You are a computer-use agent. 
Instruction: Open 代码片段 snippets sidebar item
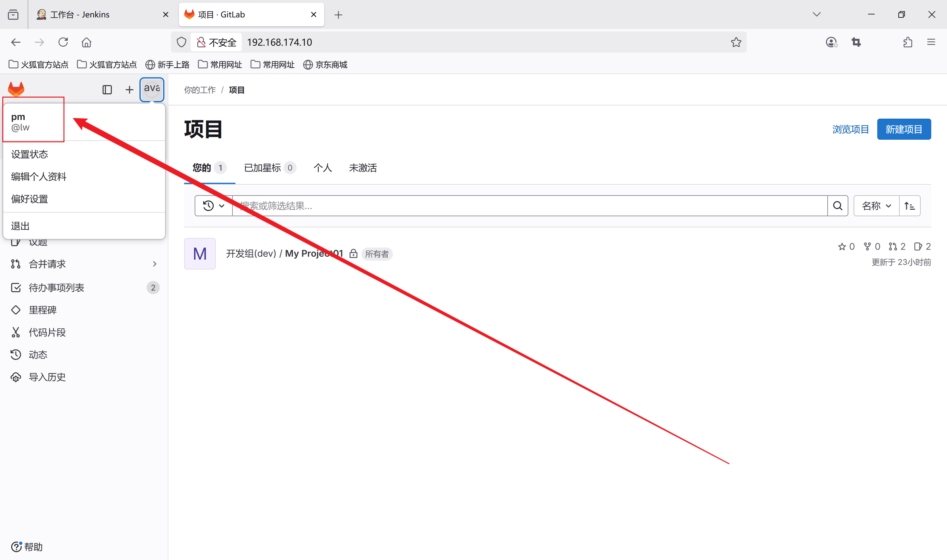(x=47, y=332)
